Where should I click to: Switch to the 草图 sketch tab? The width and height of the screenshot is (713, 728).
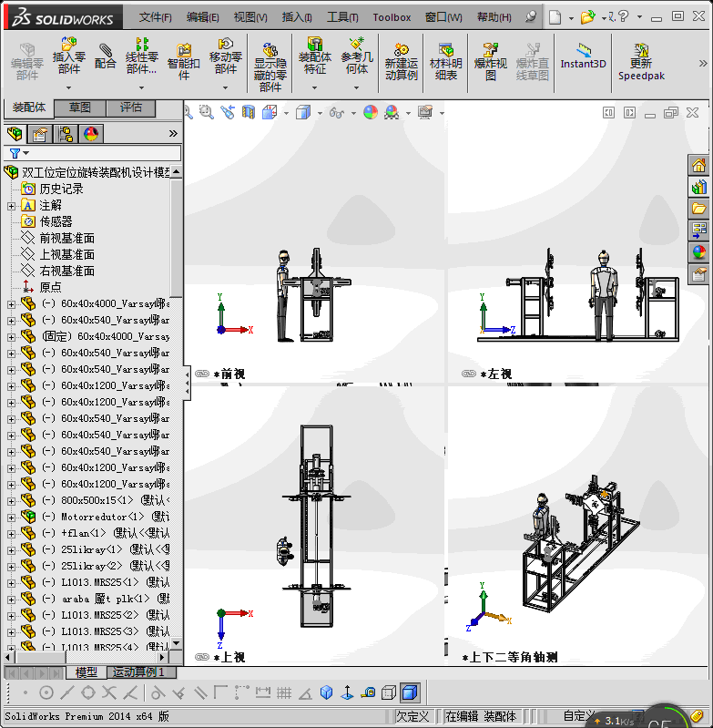pos(80,108)
